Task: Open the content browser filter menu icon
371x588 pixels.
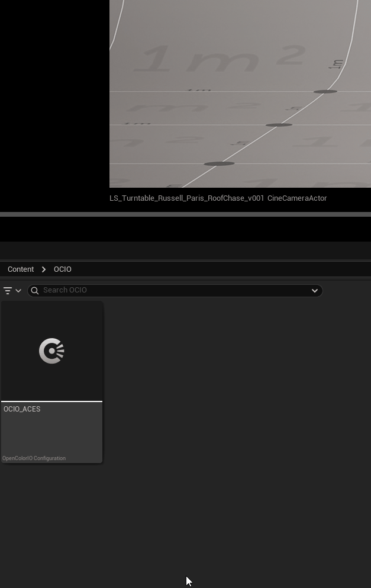Action: [x=8, y=291]
